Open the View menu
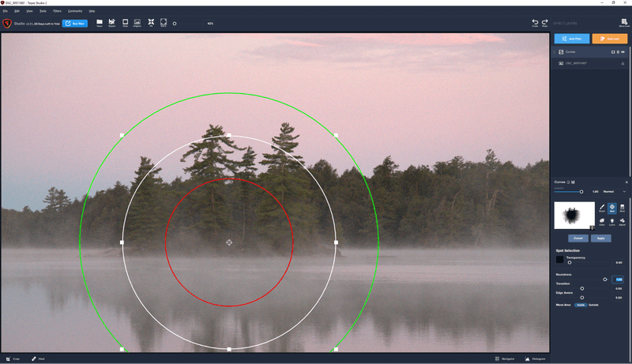This screenshot has height=364, width=632. point(29,11)
